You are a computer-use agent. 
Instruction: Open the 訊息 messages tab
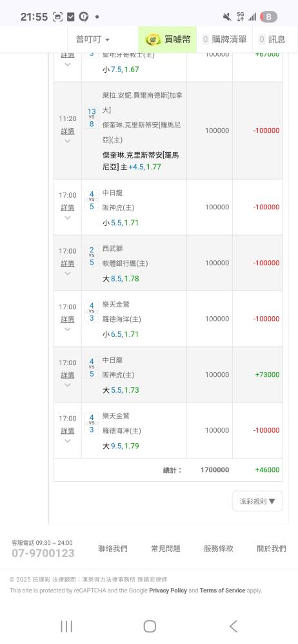[272, 39]
